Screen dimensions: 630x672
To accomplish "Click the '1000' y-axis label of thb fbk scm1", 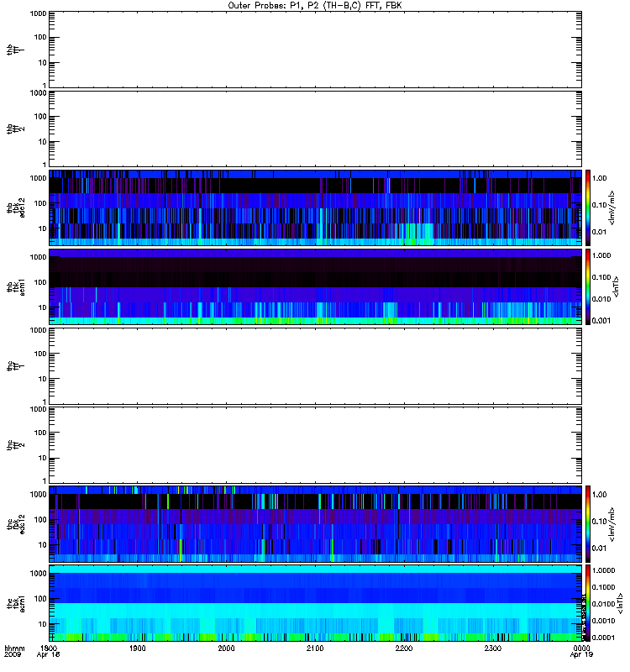I will pos(38,257).
